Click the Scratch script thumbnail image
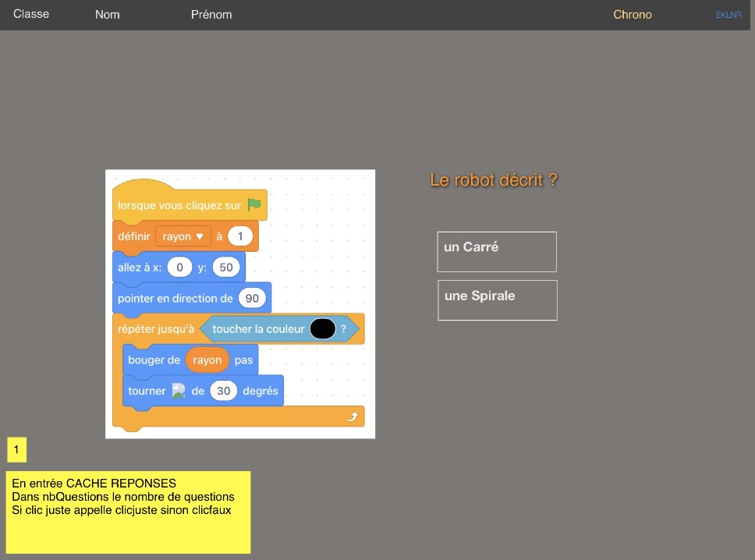The width and height of the screenshot is (755, 560). 240,304
